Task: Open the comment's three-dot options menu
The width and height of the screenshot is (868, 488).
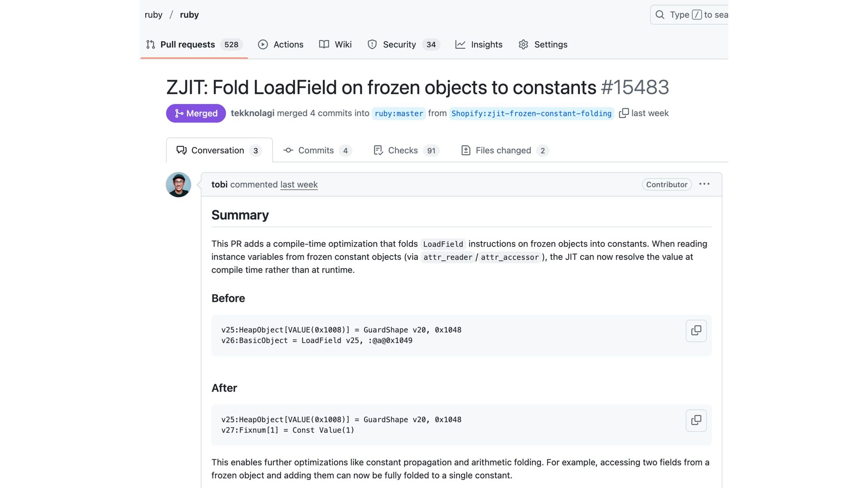Action: click(x=704, y=184)
